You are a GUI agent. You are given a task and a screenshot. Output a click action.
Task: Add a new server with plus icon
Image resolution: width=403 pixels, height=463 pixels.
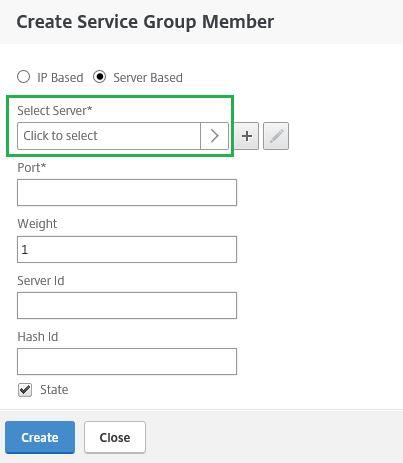[247, 136]
